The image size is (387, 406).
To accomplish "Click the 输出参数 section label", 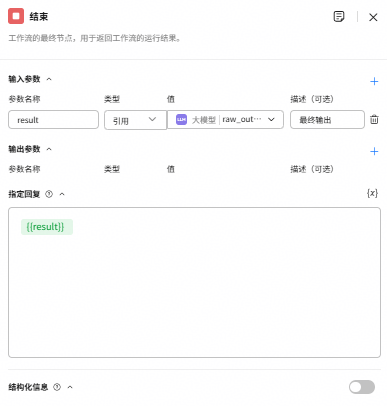I will tap(24, 149).
